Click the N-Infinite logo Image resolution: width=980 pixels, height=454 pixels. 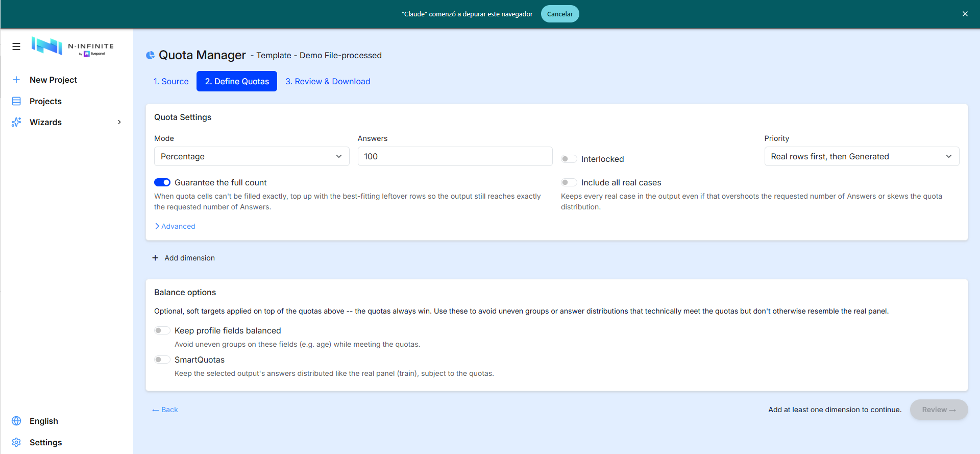[72, 46]
